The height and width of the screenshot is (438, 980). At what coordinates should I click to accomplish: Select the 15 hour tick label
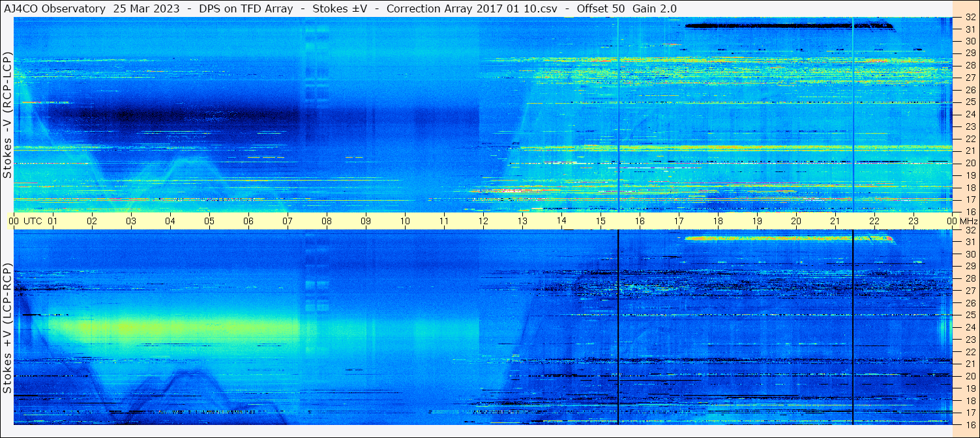601,221
